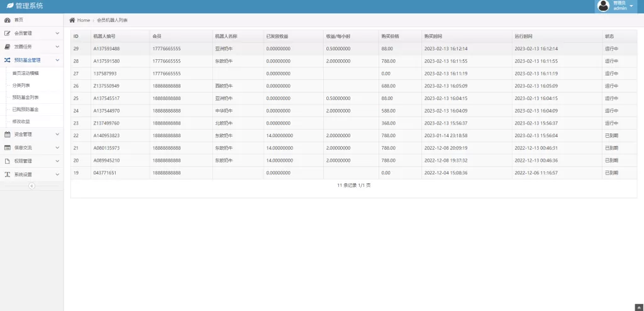
Task: Select robot number A089945210
Action: coord(106,160)
